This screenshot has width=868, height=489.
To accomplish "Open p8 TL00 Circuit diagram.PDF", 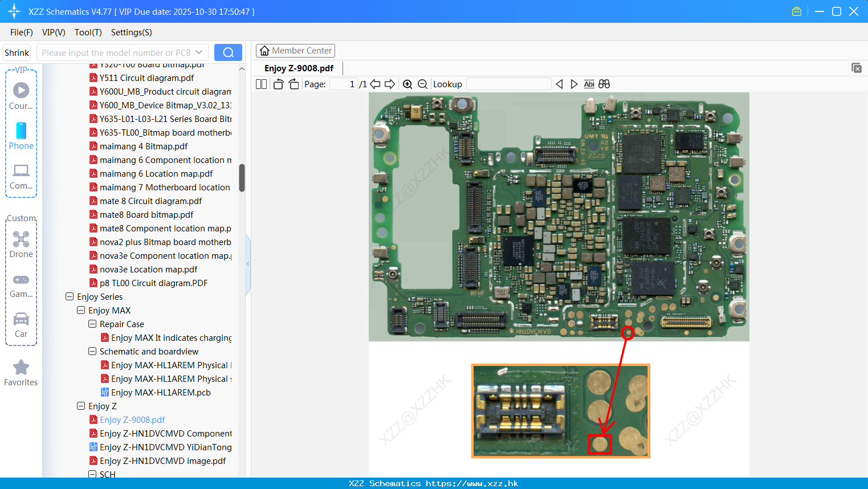I will pyautogui.click(x=153, y=283).
